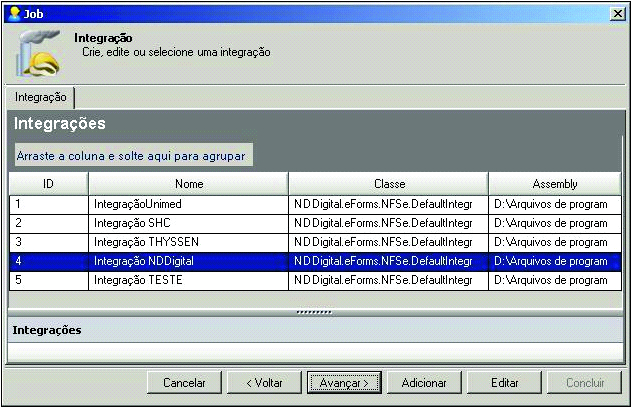Close the Job dialog window
The width and height of the screenshot is (631, 407).
coord(617,13)
